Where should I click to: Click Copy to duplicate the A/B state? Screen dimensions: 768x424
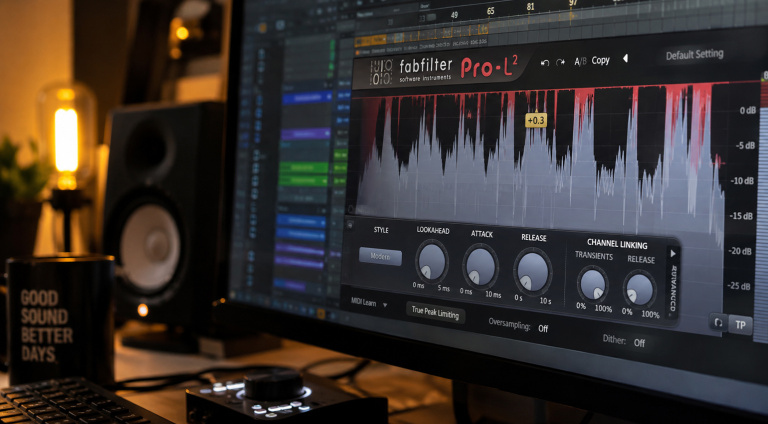(600, 60)
